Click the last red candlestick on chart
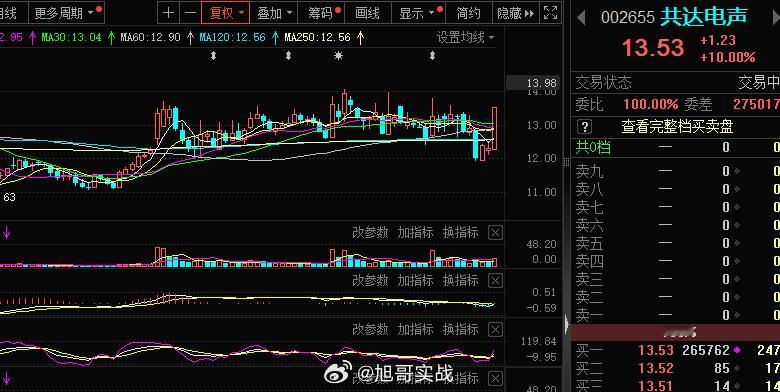The width and height of the screenshot is (780, 392). pos(494,128)
